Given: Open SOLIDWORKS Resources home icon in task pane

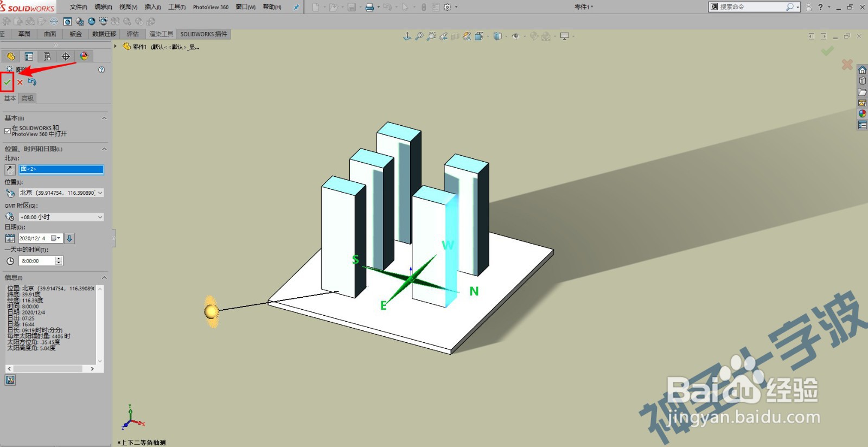Looking at the screenshot, I should point(862,70).
